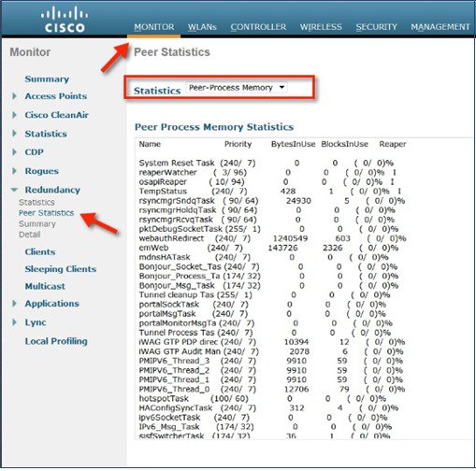Viewport: 476px width, 471px height.
Task: Open Summary under Redundancy
Action: click(37, 224)
